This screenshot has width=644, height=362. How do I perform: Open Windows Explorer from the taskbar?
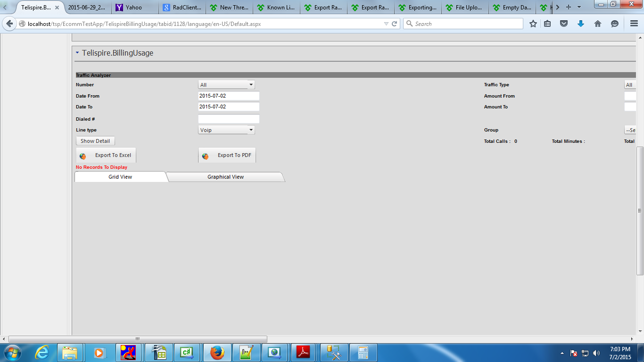tap(70, 353)
